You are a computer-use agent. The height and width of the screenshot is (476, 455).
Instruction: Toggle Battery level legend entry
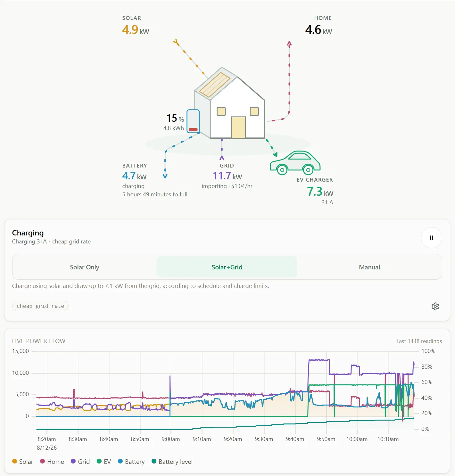point(172,462)
